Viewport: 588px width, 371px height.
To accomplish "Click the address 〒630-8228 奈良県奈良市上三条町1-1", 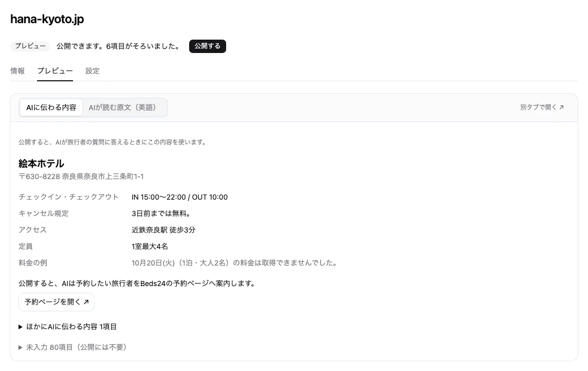I will point(81,176).
